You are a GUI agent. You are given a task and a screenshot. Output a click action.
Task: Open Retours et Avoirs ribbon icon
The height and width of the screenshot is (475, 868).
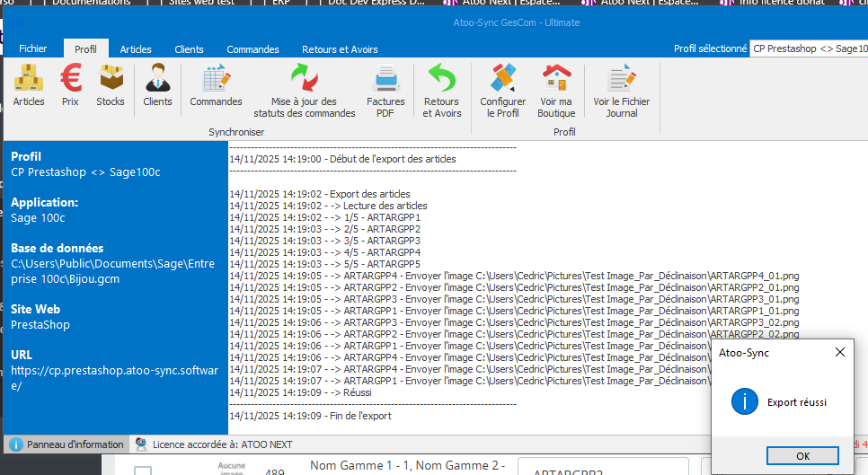point(442,78)
